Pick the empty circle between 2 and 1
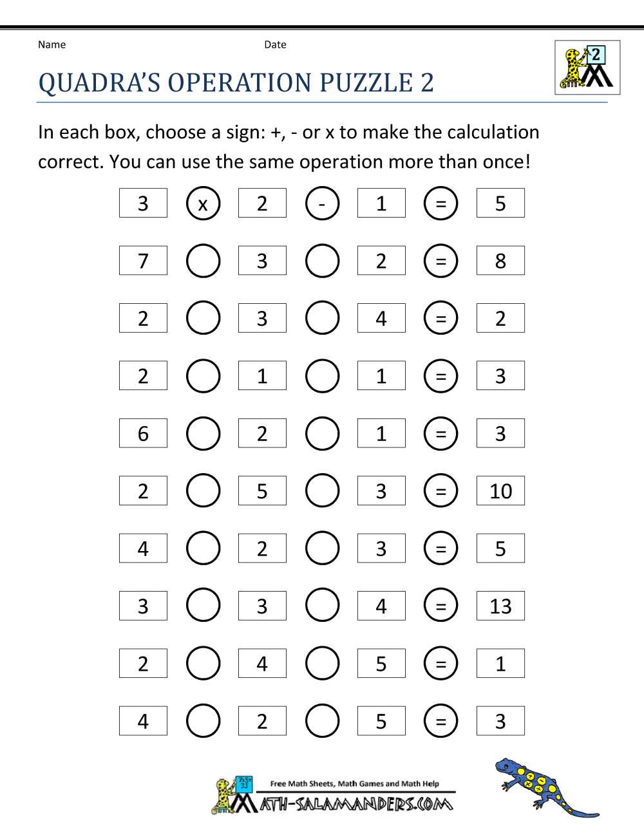This screenshot has width=644, height=833. (x=203, y=376)
